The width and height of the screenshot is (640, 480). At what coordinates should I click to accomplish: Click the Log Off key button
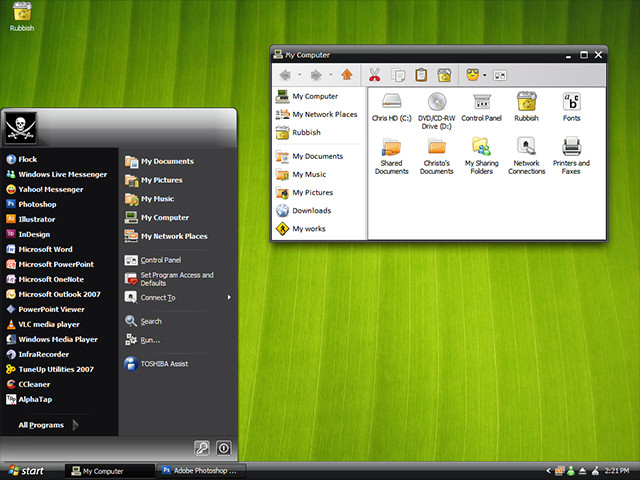pos(202,448)
